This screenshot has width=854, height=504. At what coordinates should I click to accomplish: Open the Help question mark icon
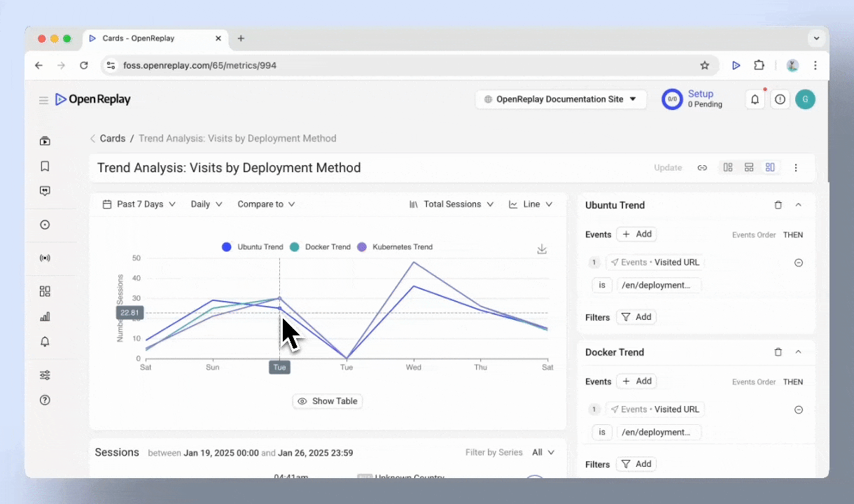pos(45,400)
